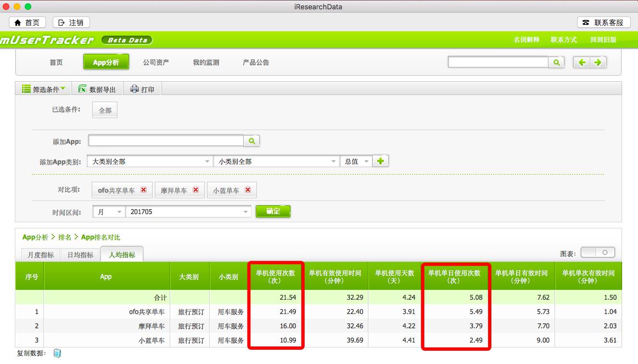Click the 添加App text input field
Screen dimensions: 638x364
(x=166, y=141)
